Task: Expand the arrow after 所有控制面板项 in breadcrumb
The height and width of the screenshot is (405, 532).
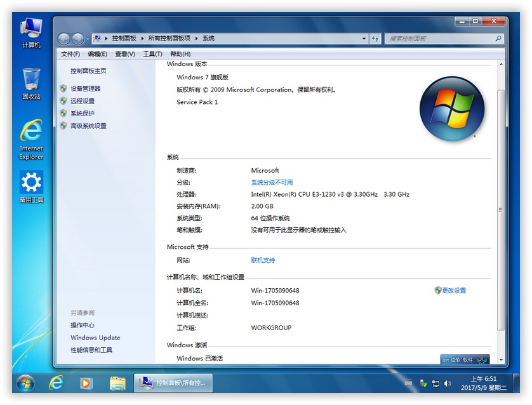Action: click(196, 39)
